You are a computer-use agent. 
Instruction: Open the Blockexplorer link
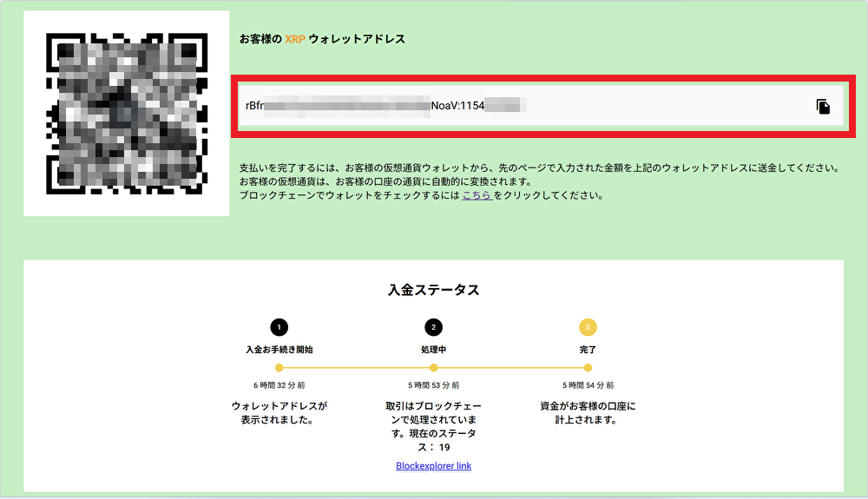click(433, 466)
